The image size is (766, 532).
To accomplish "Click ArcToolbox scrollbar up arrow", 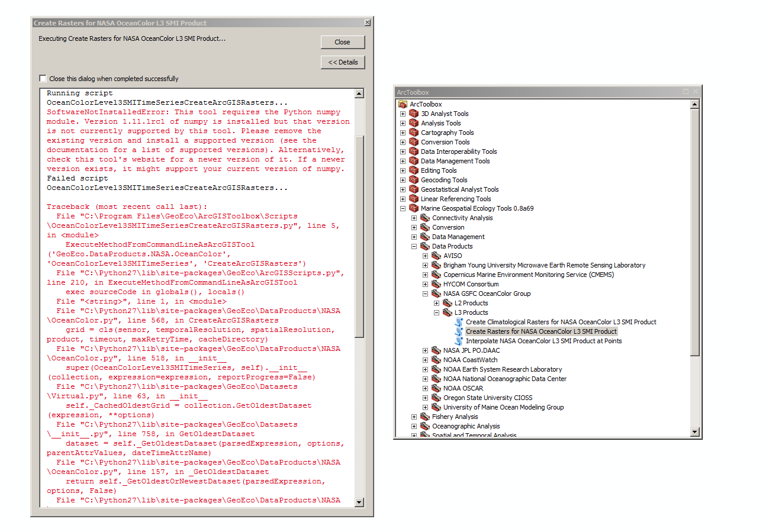I will point(696,104).
